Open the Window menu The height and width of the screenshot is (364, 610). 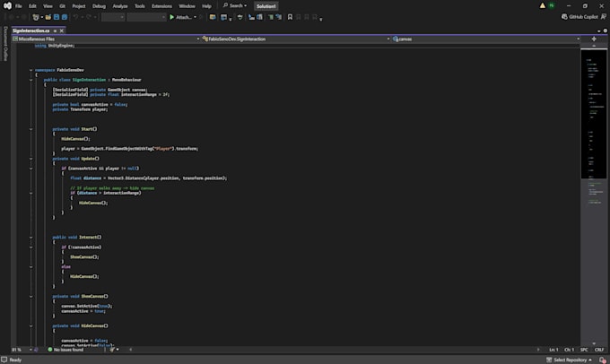coord(187,6)
